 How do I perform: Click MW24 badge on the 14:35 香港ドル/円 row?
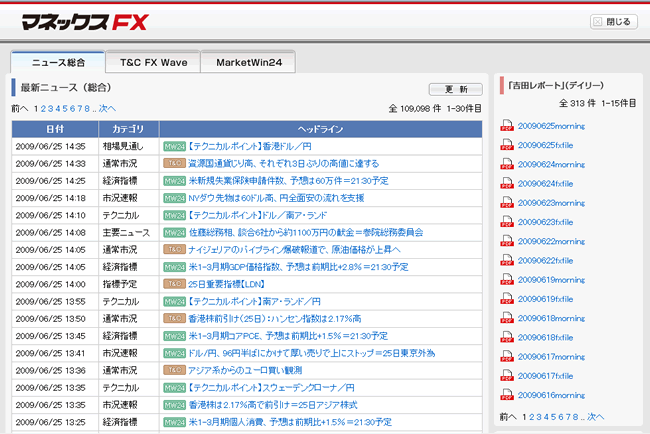[x=175, y=146]
